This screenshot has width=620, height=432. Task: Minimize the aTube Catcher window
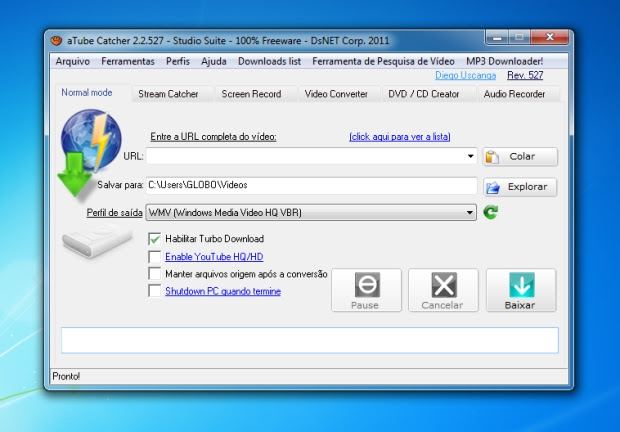coord(497,38)
